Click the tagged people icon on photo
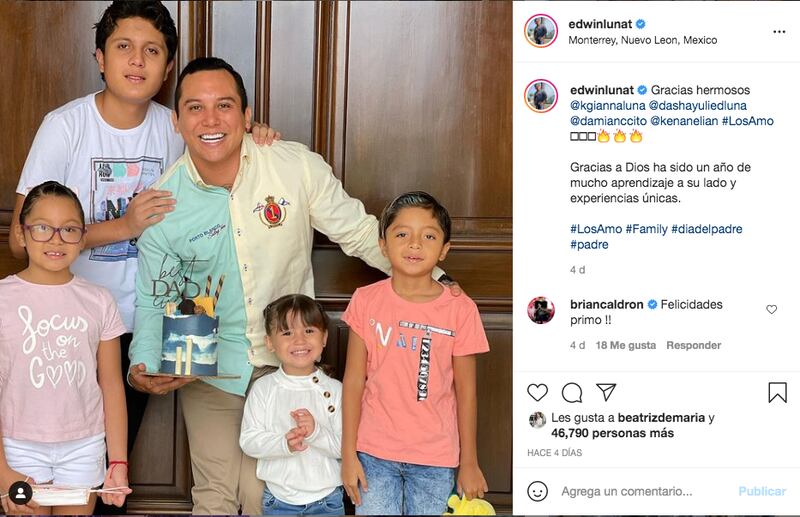 coord(20,493)
